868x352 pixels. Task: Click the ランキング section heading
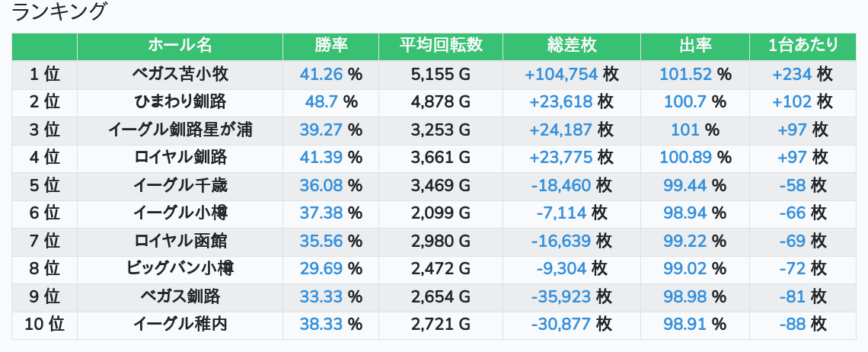coord(60,12)
